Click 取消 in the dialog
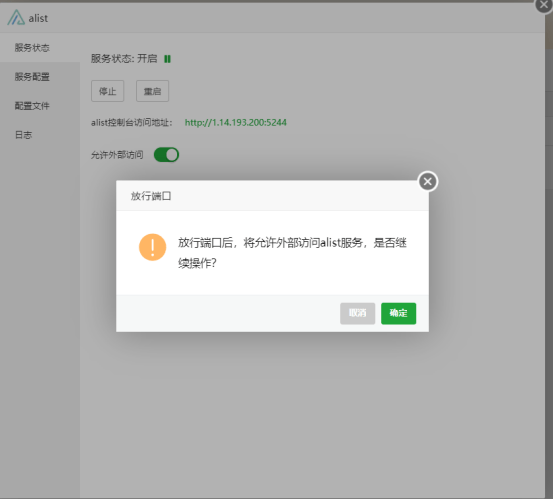The image size is (554, 500). [x=357, y=313]
